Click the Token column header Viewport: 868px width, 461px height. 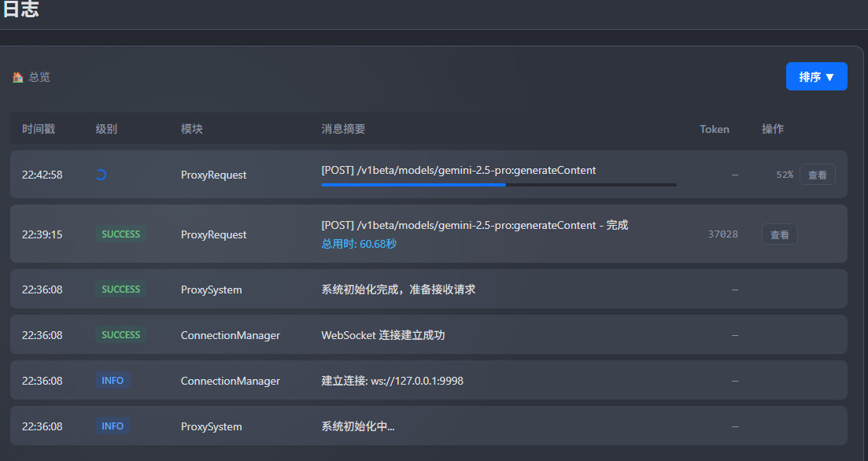(x=715, y=129)
